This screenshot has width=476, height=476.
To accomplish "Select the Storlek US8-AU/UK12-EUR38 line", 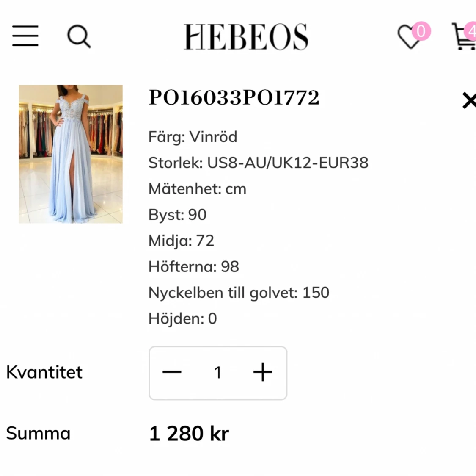I will 258,163.
